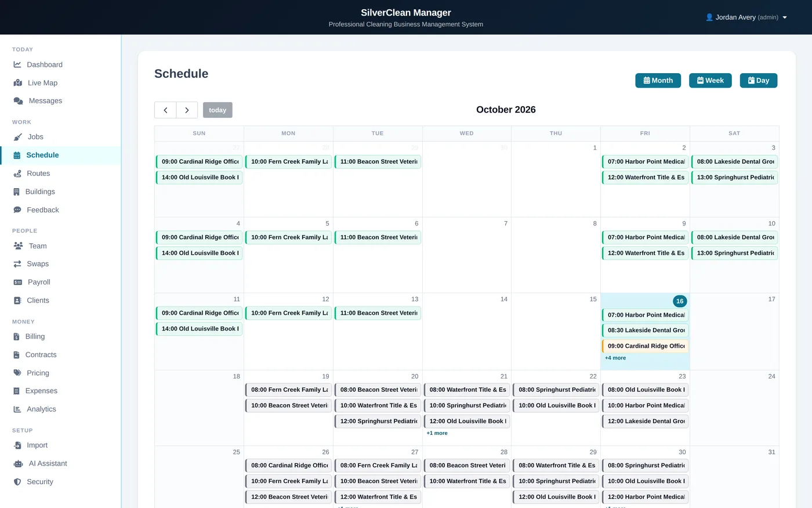Screen dimensions: 812x508
Task: Go to next month with right chevron
Action: coord(187,110)
